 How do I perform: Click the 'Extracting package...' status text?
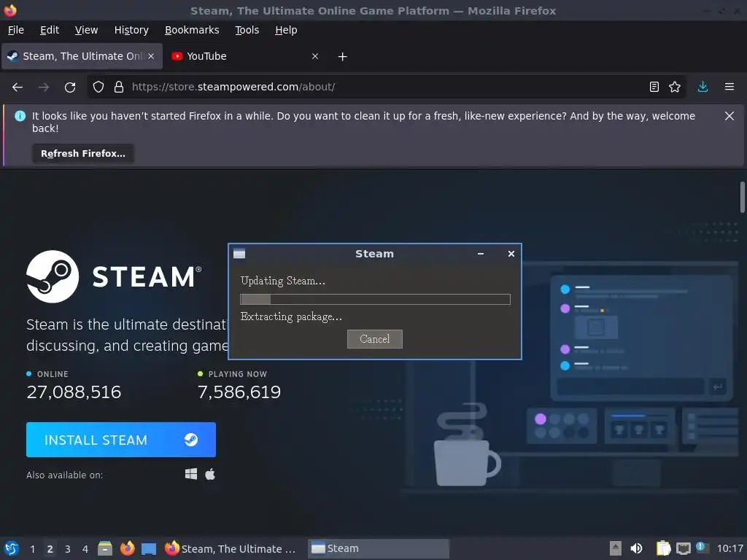[291, 317]
